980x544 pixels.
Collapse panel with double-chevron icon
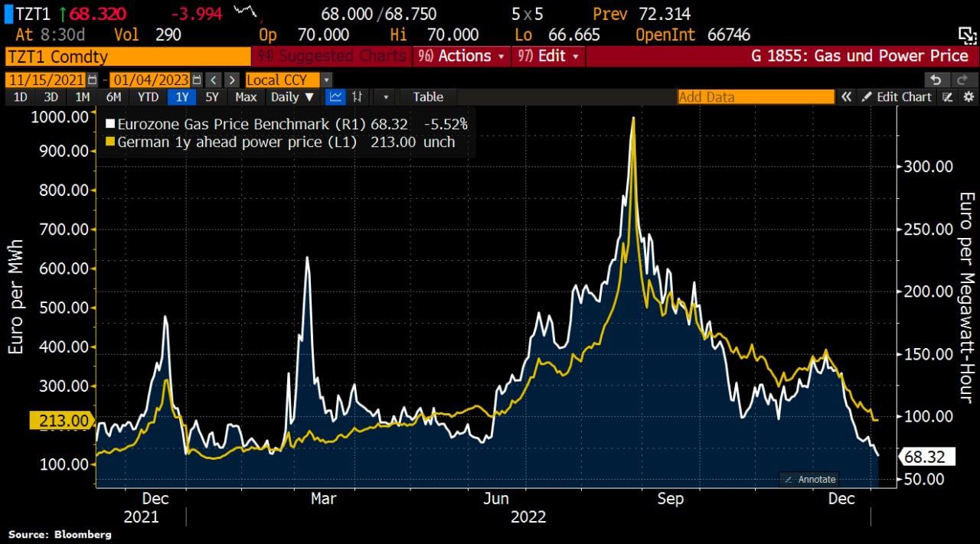point(846,96)
